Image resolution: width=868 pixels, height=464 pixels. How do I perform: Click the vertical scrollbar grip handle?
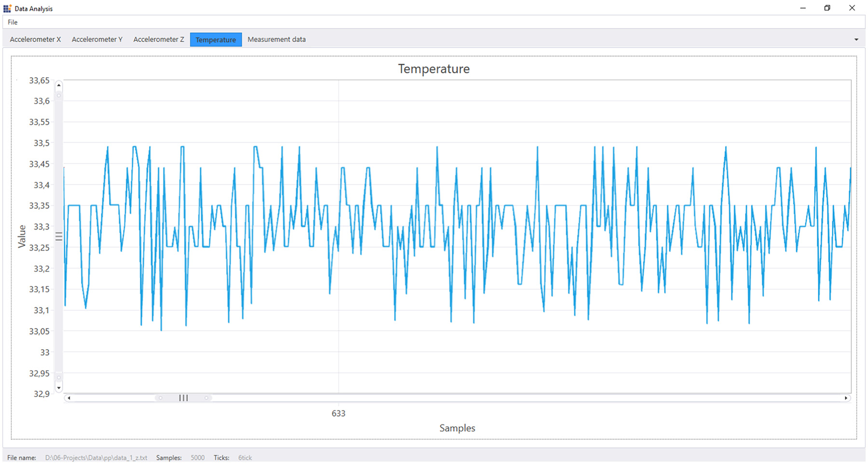click(x=59, y=236)
